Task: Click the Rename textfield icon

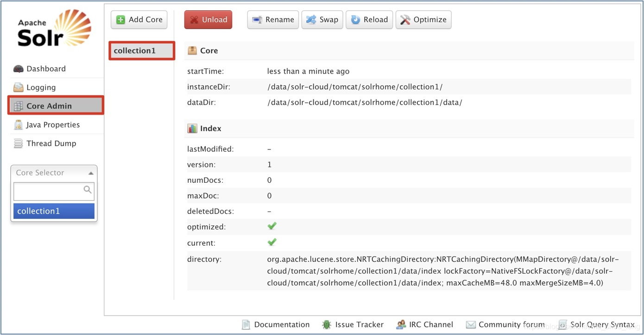Action: (x=257, y=20)
